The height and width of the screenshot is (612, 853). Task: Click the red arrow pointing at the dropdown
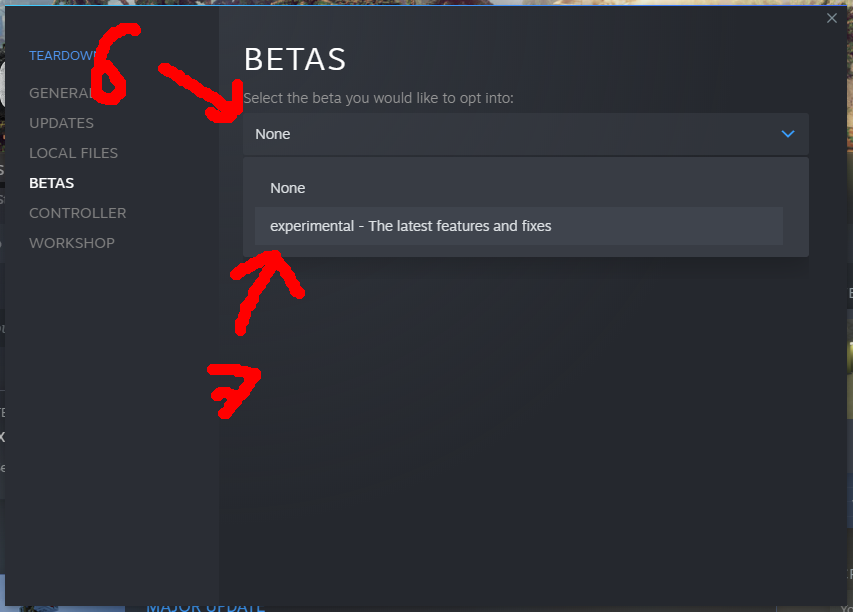pyautogui.click(x=200, y=88)
